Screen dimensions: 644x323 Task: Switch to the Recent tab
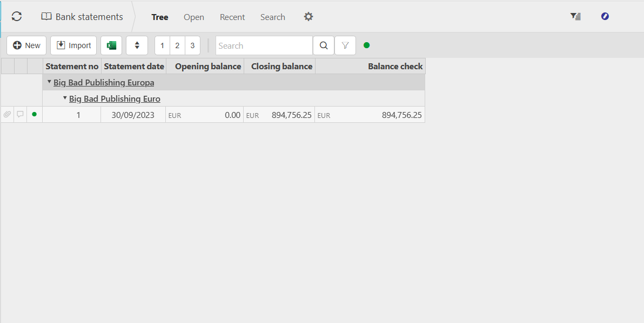(x=232, y=17)
